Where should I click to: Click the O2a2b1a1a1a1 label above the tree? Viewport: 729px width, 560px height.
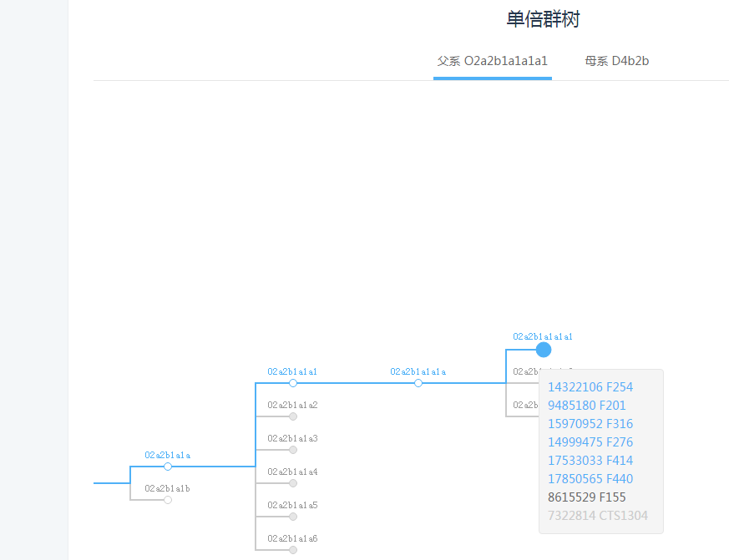[543, 336]
